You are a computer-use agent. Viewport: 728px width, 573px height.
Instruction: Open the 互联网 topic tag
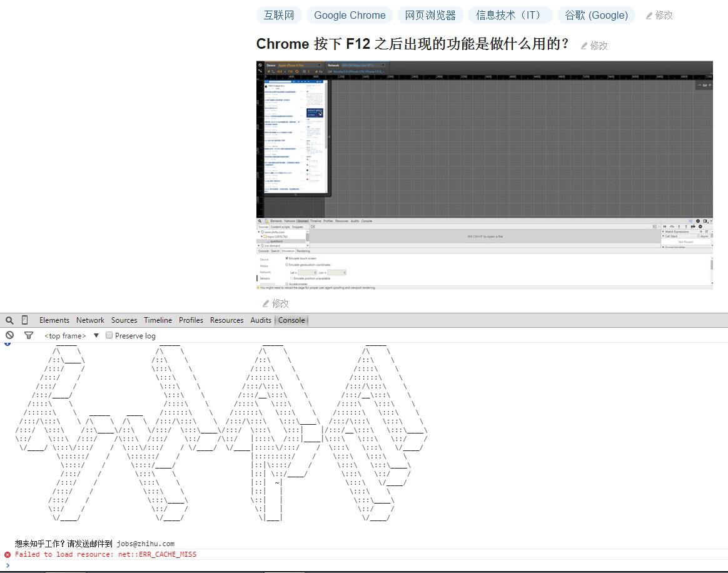click(x=279, y=15)
